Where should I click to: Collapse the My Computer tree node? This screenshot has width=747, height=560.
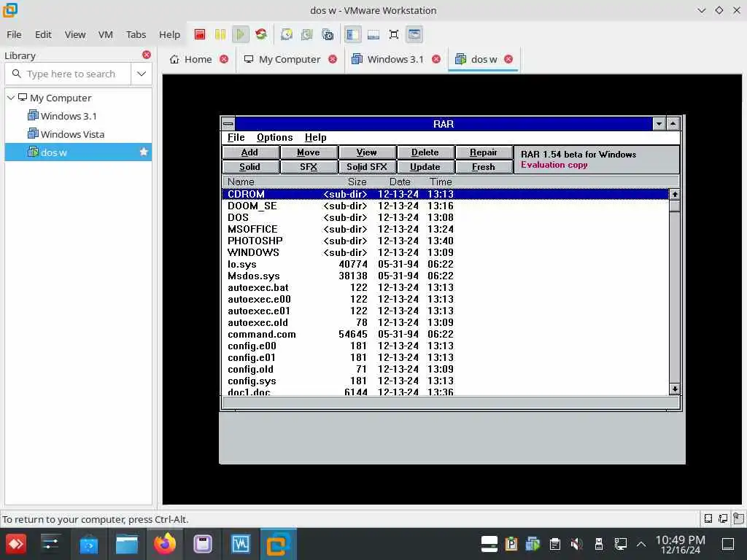point(10,98)
